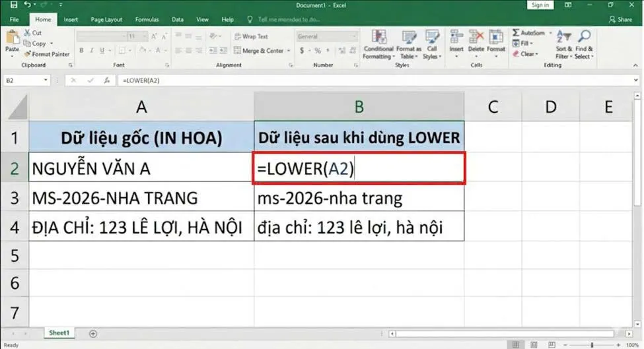Collapse the ribbon with the chevron
Image resolution: width=644 pixels, height=349 pixels.
(x=635, y=65)
